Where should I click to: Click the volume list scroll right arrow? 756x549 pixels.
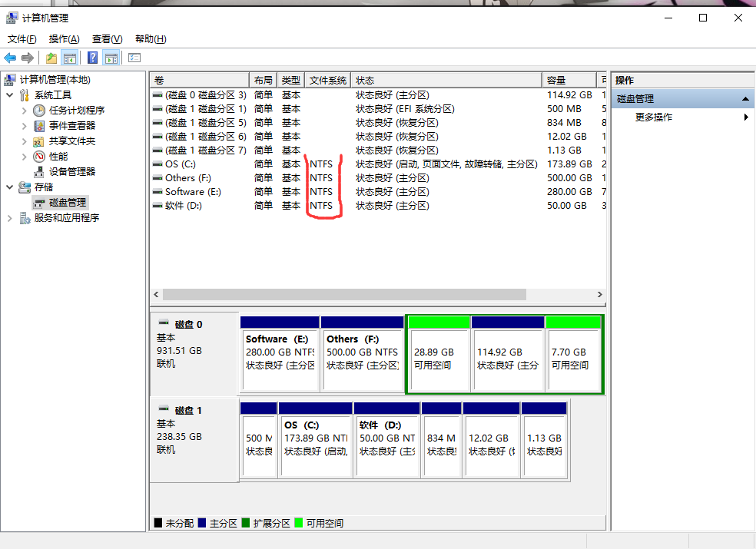pos(600,295)
